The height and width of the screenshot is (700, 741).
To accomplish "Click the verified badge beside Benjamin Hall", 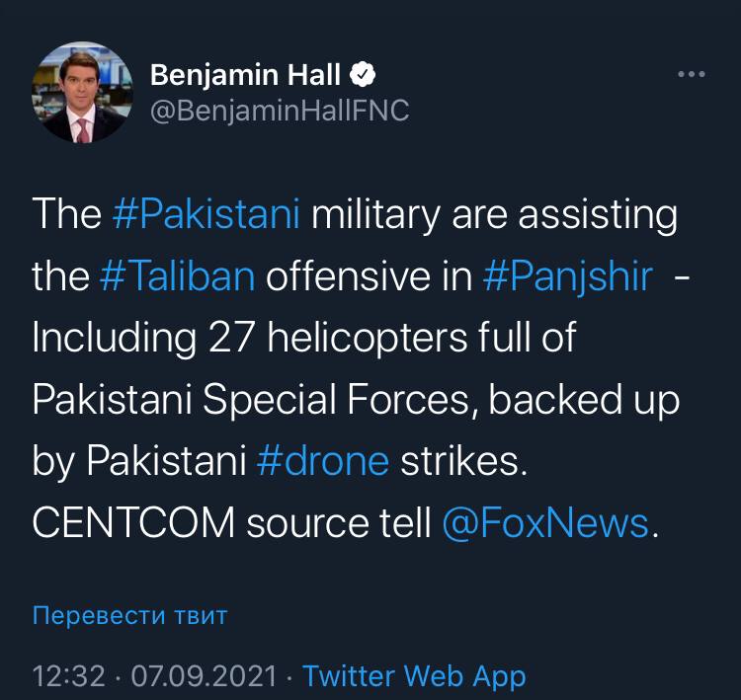I will [363, 74].
